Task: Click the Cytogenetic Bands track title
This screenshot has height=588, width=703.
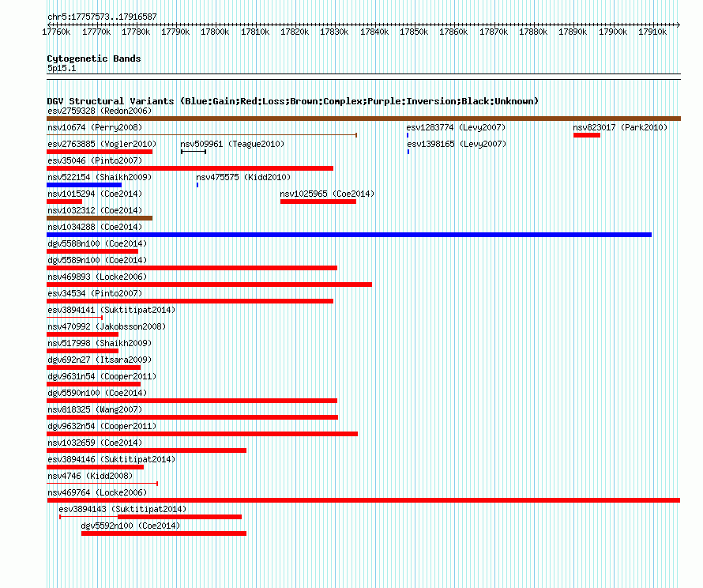Action: [94, 58]
